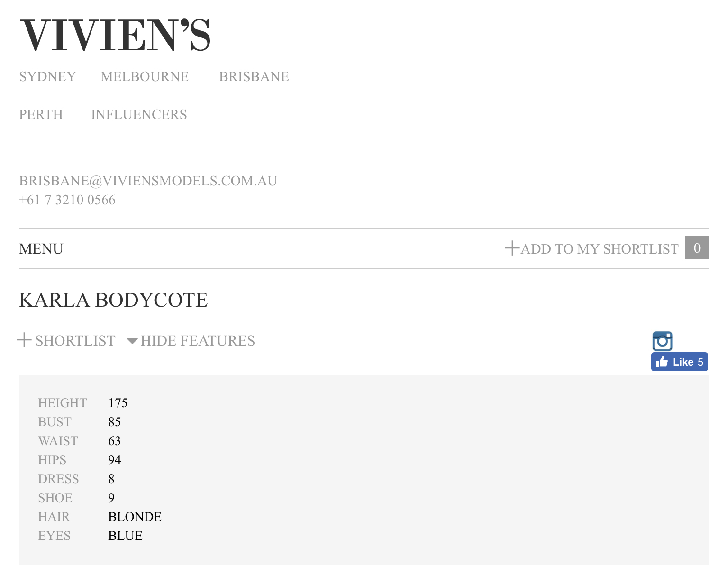The height and width of the screenshot is (576, 728).
Task: Click the plus icon beside SHORTLIST
Action: (24, 340)
